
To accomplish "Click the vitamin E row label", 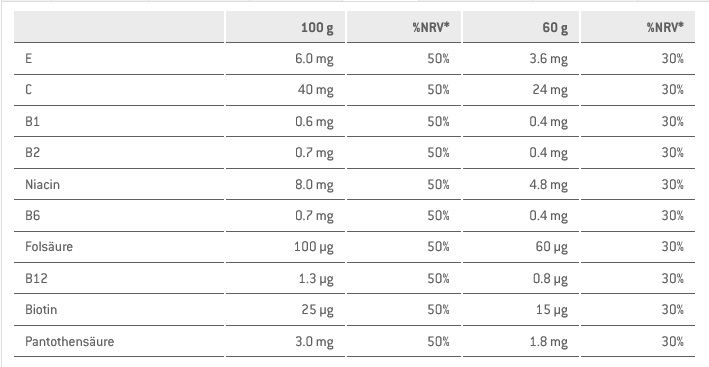I will (x=28, y=59).
